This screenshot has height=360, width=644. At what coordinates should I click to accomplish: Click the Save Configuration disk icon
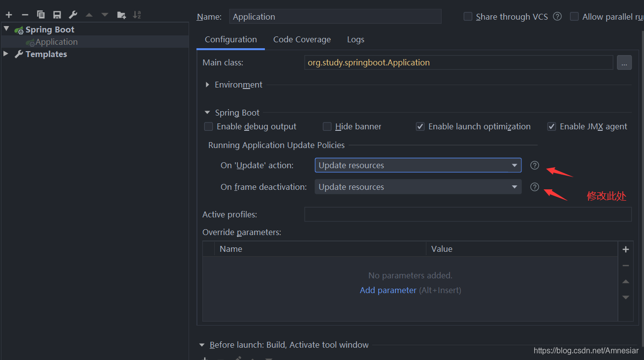pos(57,15)
